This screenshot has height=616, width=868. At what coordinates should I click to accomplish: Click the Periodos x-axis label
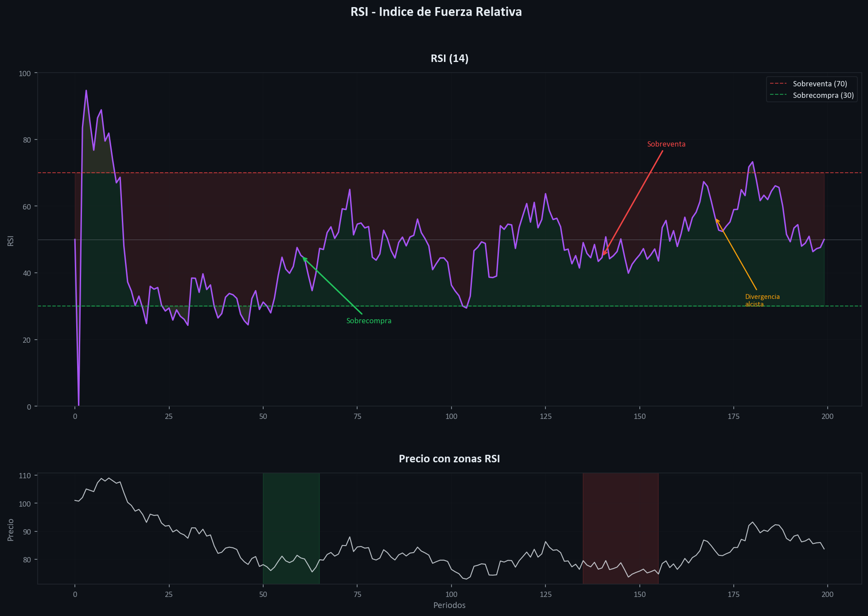click(449, 605)
